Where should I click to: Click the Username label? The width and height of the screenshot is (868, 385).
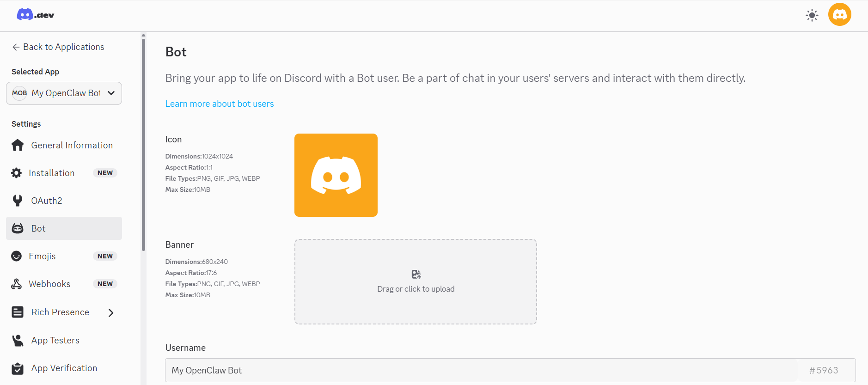pos(185,348)
